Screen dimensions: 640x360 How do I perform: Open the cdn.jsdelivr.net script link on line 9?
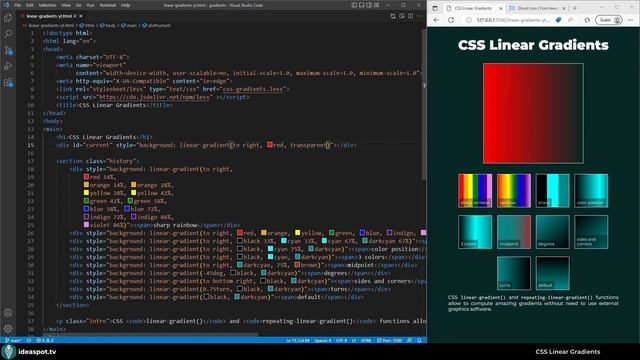(x=155, y=97)
